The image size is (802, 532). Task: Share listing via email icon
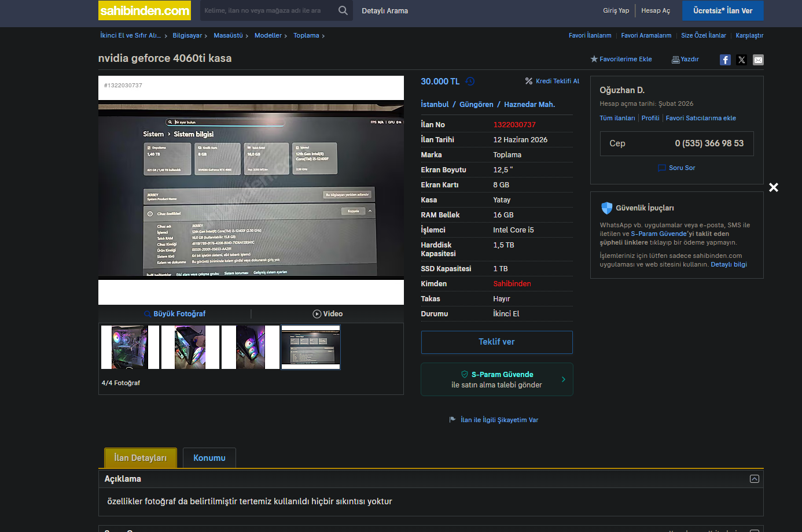point(758,60)
